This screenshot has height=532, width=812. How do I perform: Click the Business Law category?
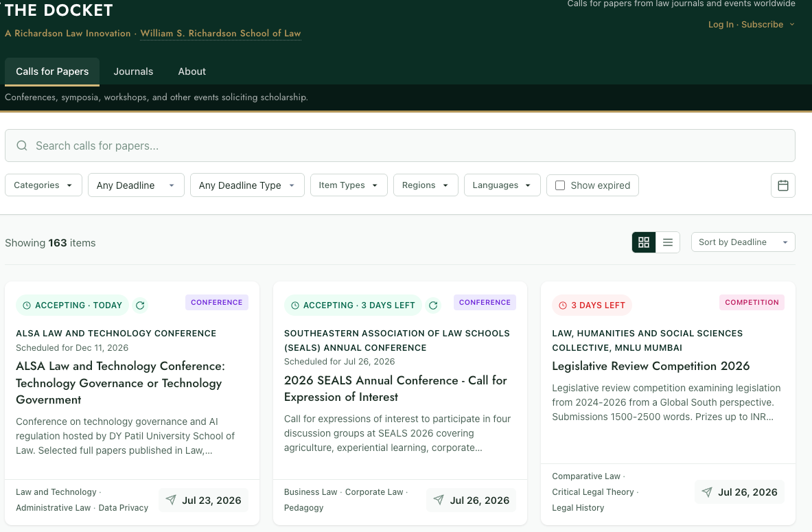click(x=310, y=492)
